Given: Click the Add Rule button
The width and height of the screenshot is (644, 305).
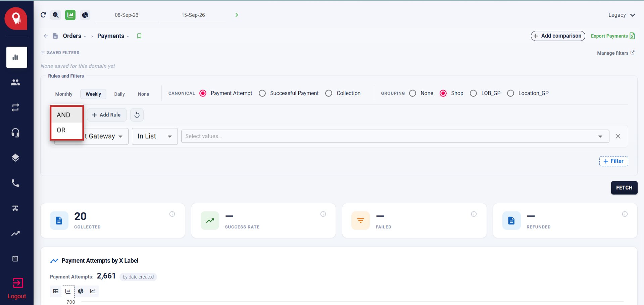Looking at the screenshot, I should pos(106,115).
